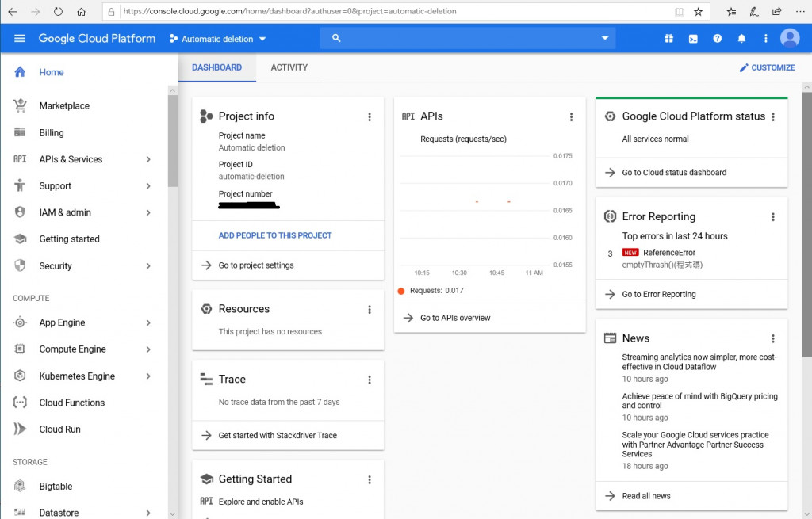Image resolution: width=812 pixels, height=519 pixels.
Task: Open News card three-dot menu
Action: pyautogui.click(x=773, y=338)
